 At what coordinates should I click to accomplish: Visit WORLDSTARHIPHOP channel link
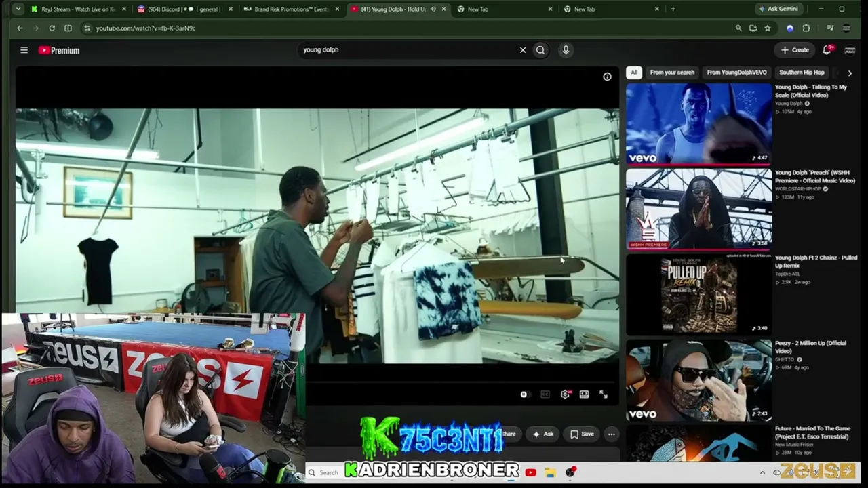pos(797,189)
